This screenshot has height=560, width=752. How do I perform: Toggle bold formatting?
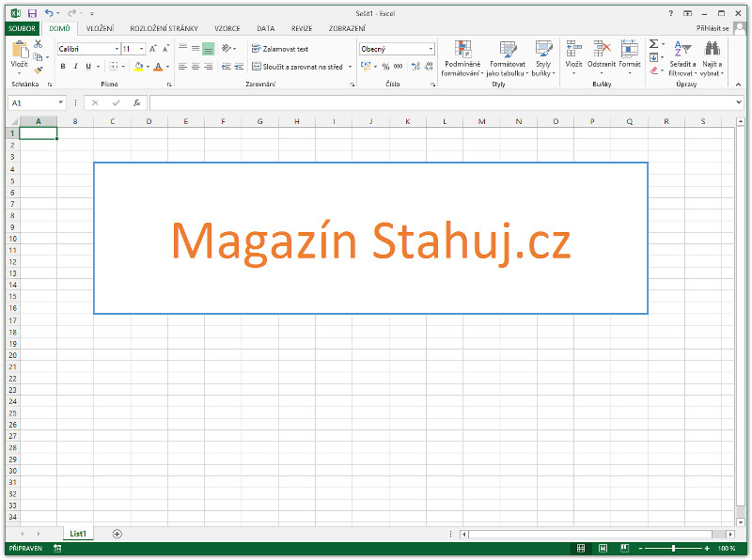coord(63,67)
